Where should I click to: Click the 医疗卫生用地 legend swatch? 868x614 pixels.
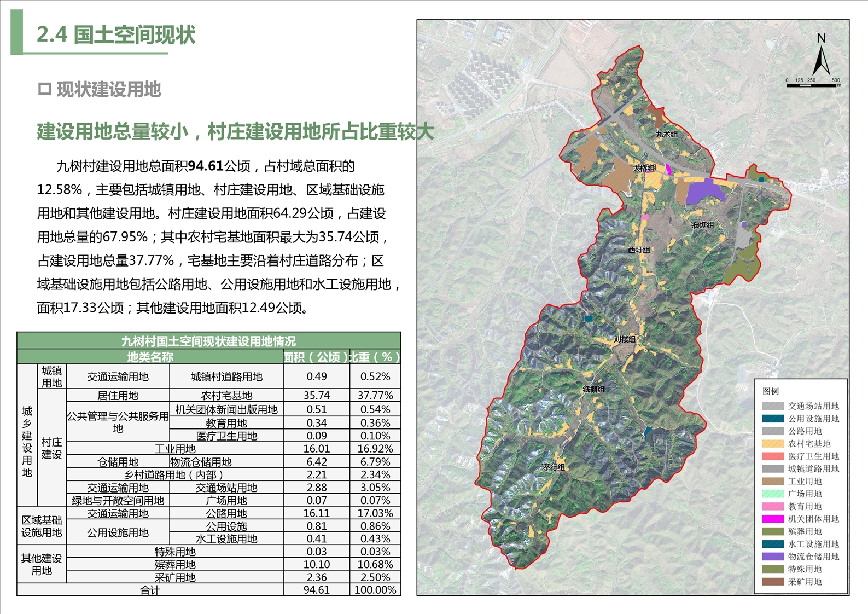pos(773,456)
